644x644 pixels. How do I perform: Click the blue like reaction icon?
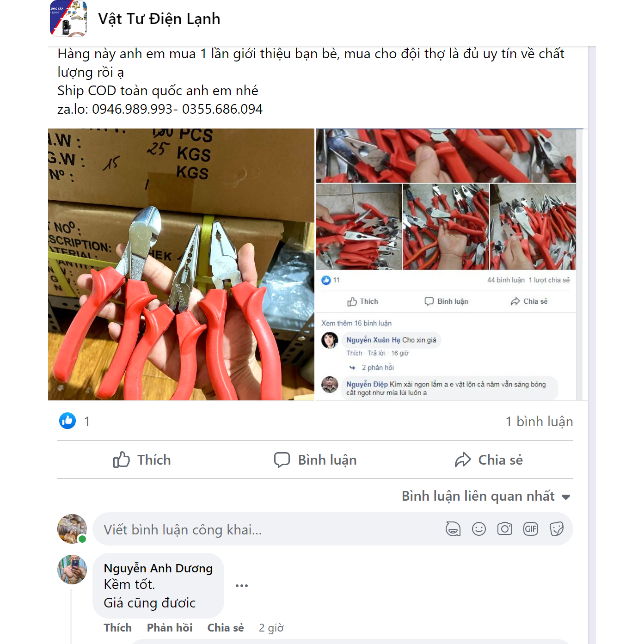[x=67, y=421]
